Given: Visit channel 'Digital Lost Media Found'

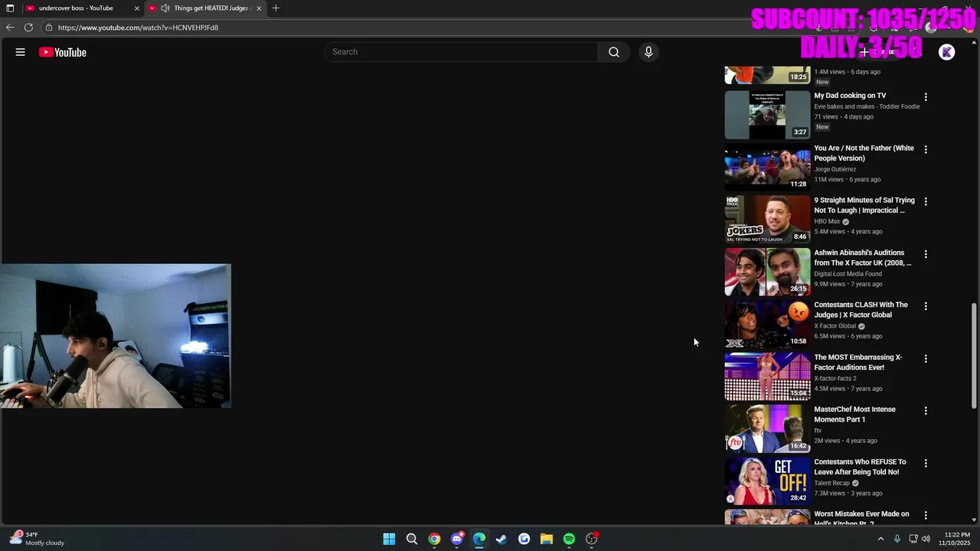Looking at the screenshot, I should 848,274.
